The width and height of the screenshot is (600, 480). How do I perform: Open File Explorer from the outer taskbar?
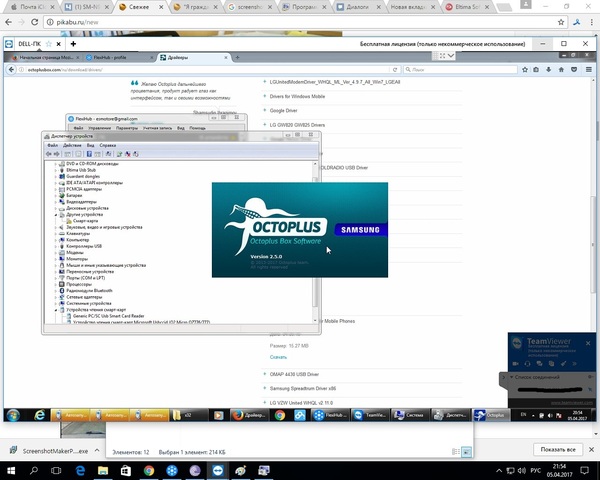103,470
